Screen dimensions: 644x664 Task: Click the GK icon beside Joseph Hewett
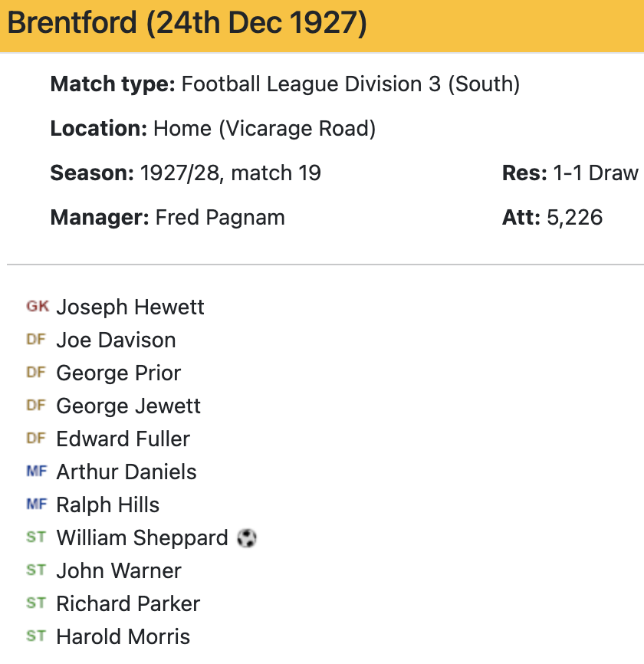(37, 307)
